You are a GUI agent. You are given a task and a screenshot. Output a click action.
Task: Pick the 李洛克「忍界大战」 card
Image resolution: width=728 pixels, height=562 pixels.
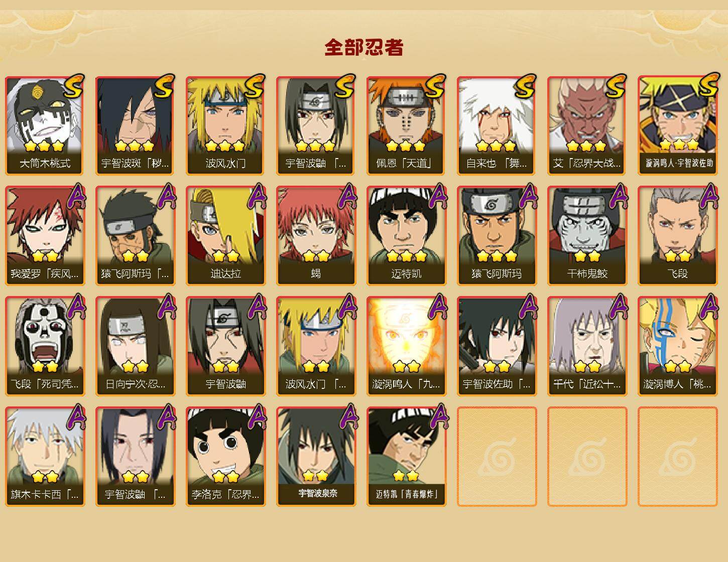[225, 457]
